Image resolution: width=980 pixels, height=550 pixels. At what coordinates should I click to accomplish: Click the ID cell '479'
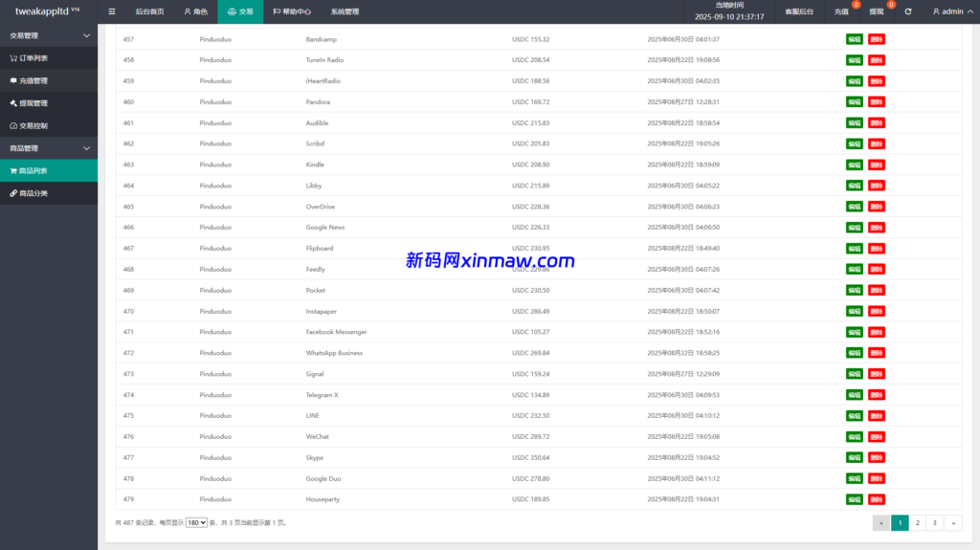(129, 499)
